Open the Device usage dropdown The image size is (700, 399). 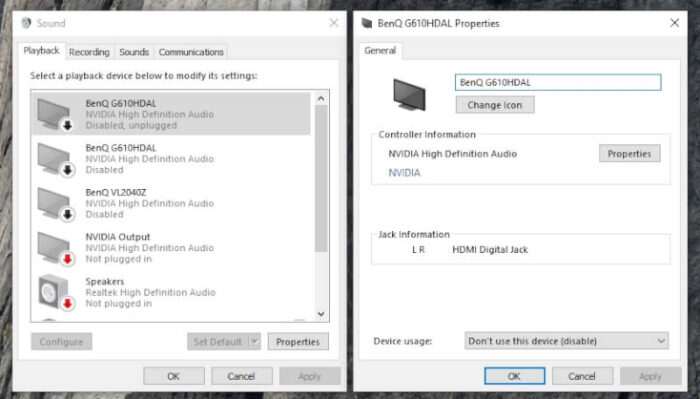tap(567, 341)
